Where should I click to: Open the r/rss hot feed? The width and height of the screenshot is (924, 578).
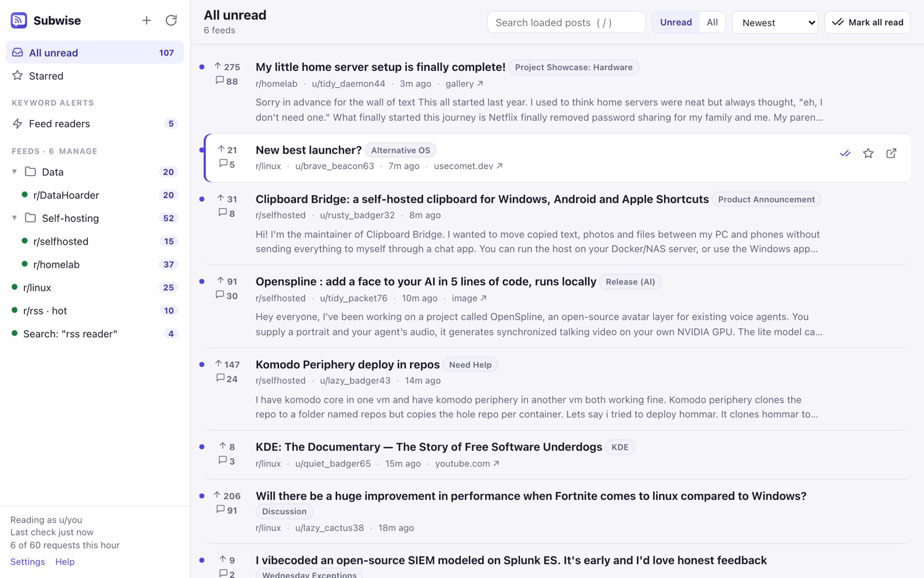(x=95, y=310)
